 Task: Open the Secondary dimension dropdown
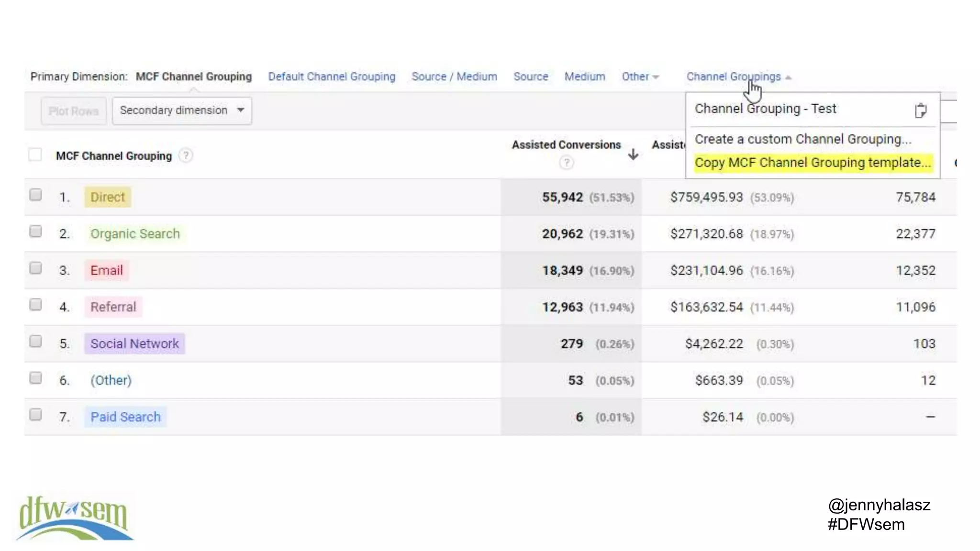click(x=182, y=110)
